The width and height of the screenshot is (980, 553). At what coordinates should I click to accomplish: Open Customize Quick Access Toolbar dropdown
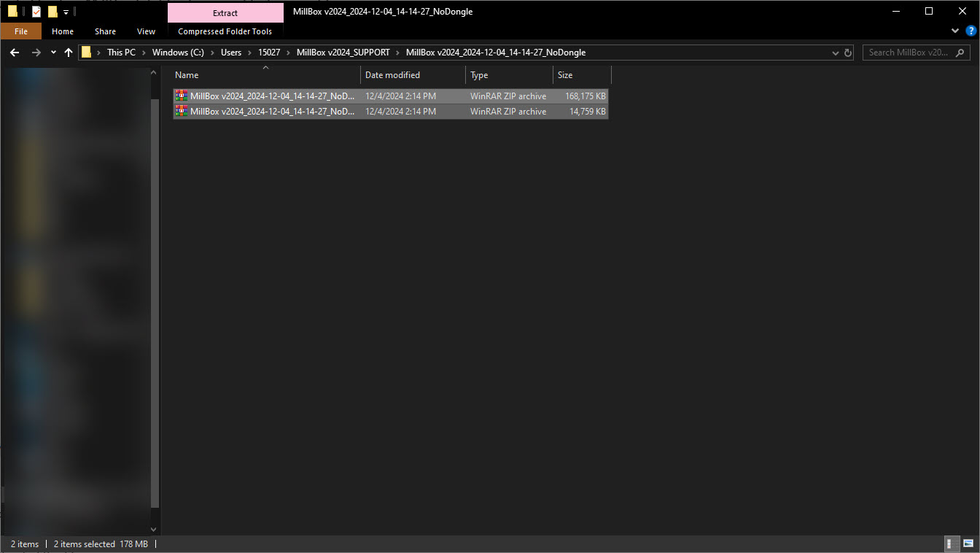[x=66, y=12]
